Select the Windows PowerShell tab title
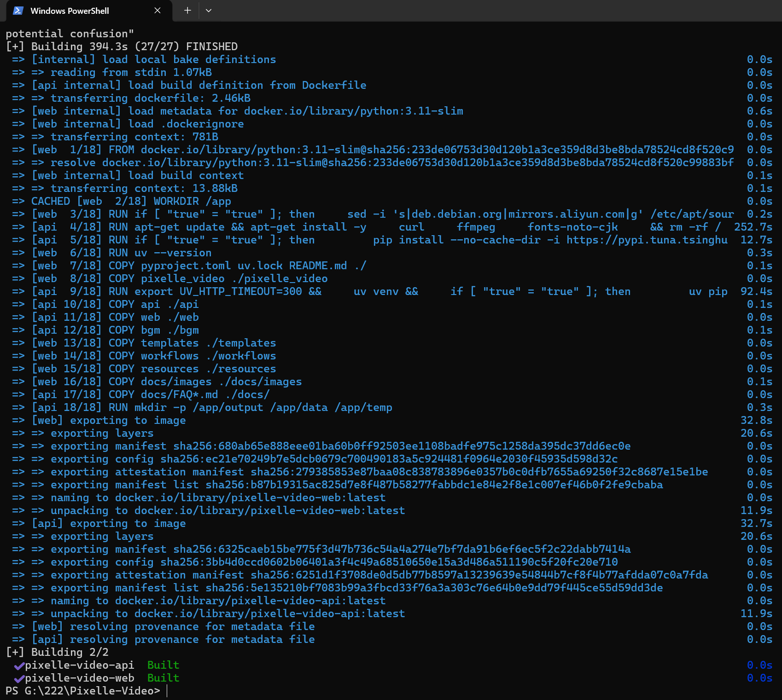The width and height of the screenshot is (782, 700). (70, 11)
